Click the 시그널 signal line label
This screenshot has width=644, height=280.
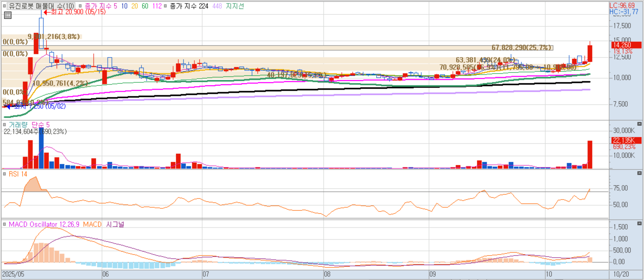click(115, 224)
